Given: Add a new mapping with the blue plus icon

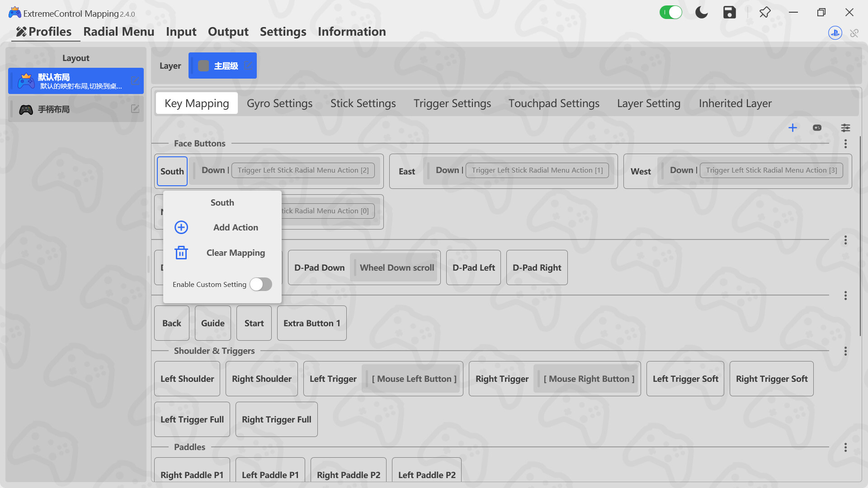Looking at the screenshot, I should (x=793, y=128).
